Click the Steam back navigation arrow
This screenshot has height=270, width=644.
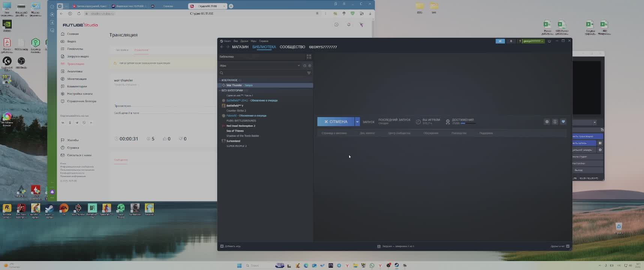222,47
